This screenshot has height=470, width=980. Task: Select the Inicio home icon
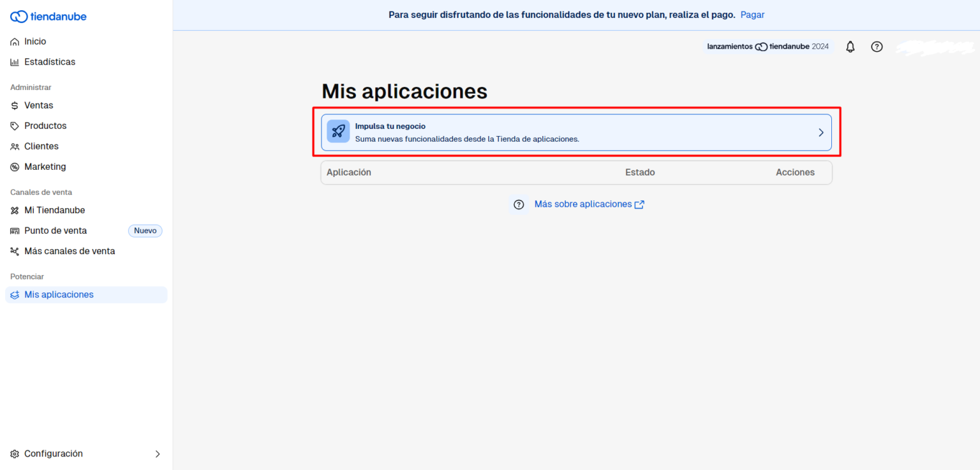point(14,41)
